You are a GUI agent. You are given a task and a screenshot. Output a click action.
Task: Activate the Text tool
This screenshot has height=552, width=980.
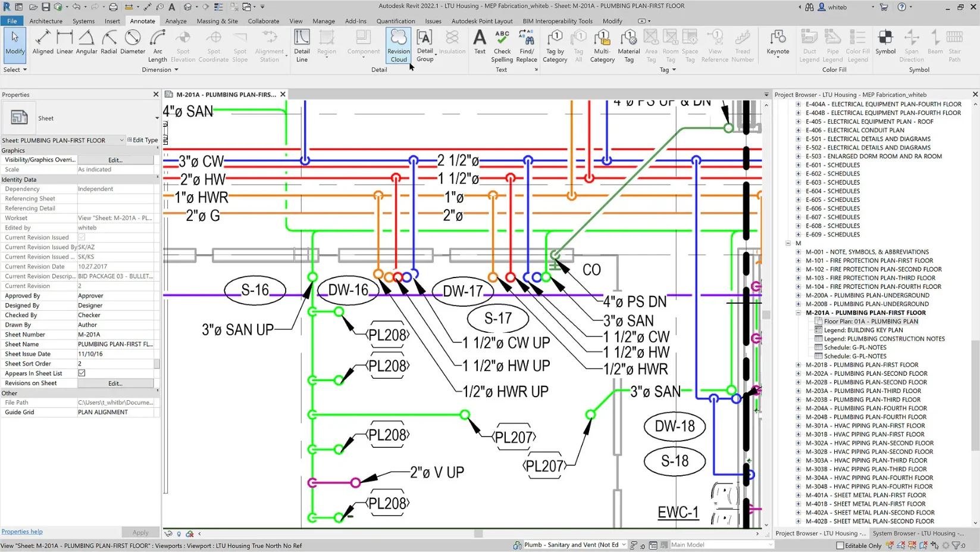click(x=480, y=46)
